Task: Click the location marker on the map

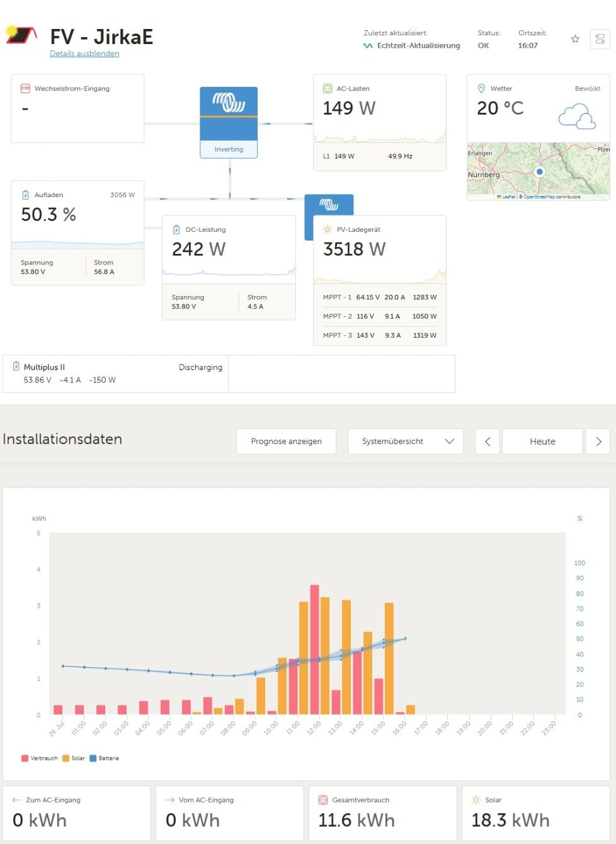Action: pyautogui.click(x=539, y=171)
